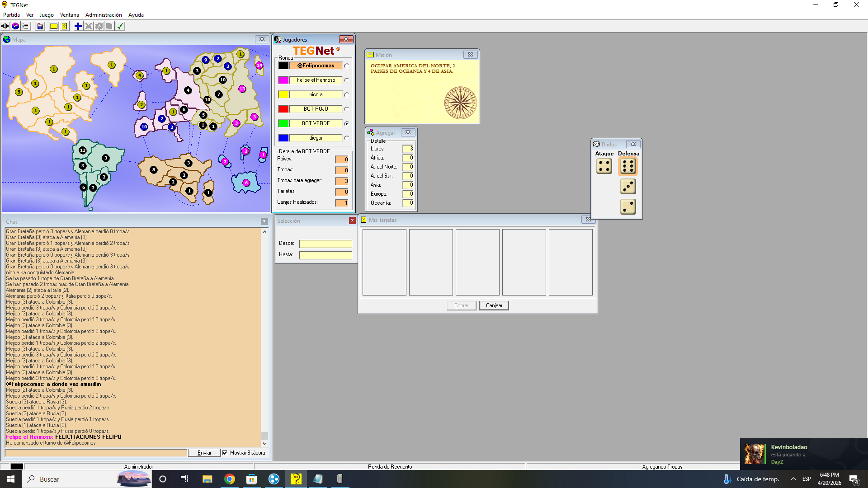Select the diegor player radio button
This screenshot has height=488, width=868.
(346, 138)
